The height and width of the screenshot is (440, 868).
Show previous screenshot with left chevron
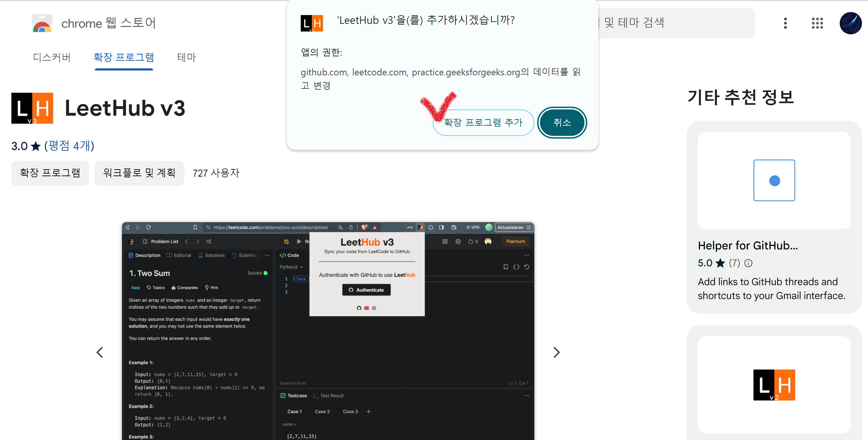[99, 352]
